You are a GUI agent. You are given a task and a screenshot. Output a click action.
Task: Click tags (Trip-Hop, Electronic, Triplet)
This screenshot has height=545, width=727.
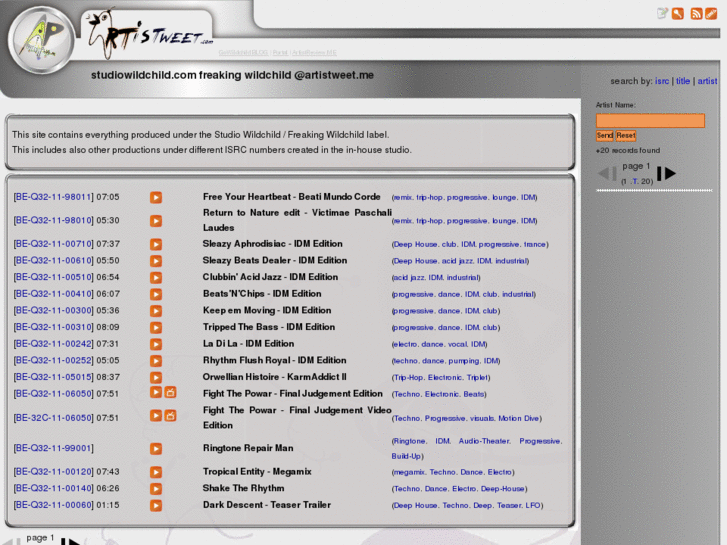pyautogui.click(x=441, y=378)
